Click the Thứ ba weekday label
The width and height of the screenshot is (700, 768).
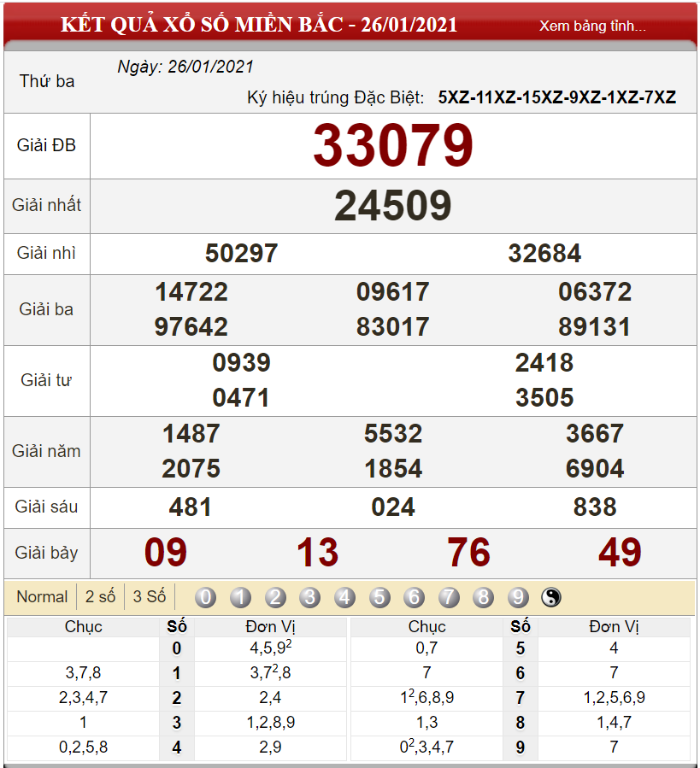click(47, 81)
